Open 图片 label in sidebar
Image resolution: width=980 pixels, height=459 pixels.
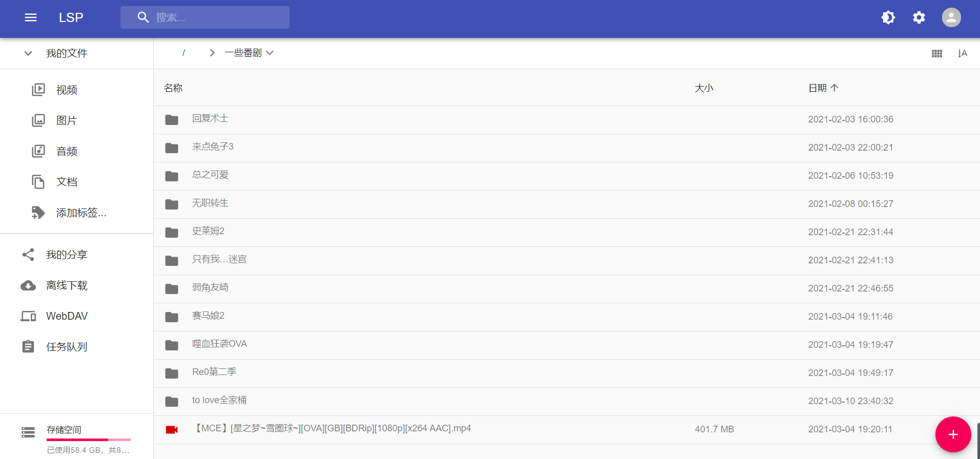pyautogui.click(x=67, y=120)
